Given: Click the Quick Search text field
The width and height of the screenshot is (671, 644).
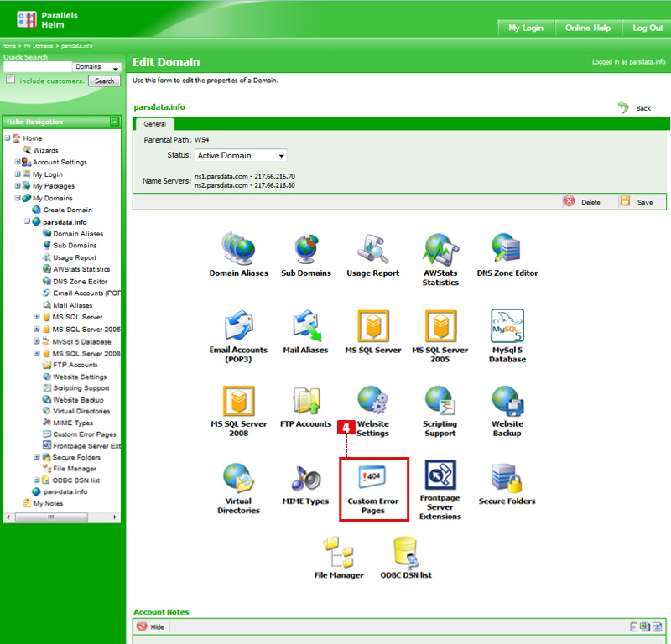Looking at the screenshot, I should 38,67.
